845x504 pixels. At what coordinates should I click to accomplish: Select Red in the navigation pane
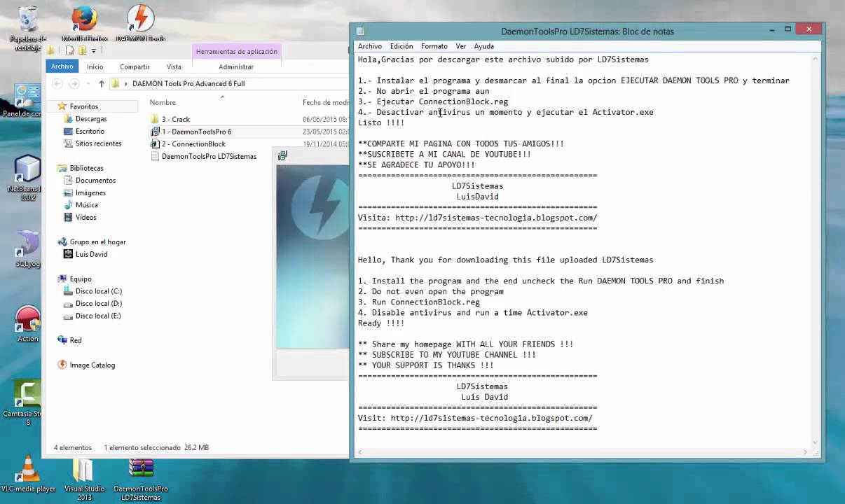coord(75,340)
